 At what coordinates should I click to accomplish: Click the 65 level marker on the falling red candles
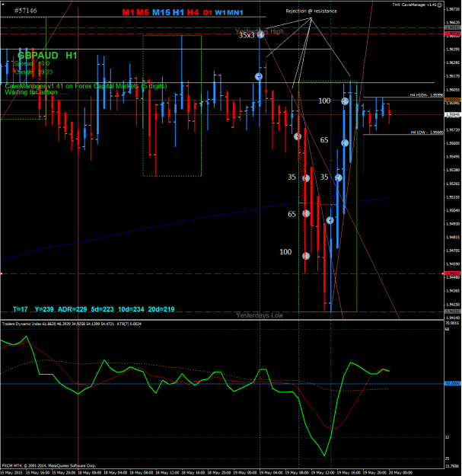point(306,214)
